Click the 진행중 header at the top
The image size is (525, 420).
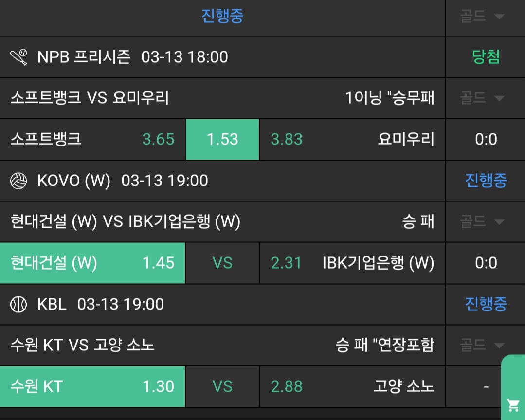click(x=222, y=16)
